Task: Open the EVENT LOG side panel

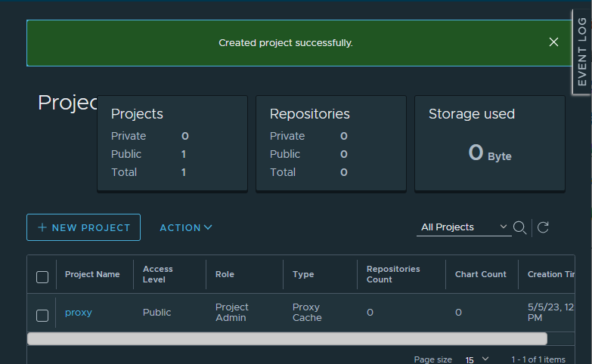Action: tap(581, 51)
